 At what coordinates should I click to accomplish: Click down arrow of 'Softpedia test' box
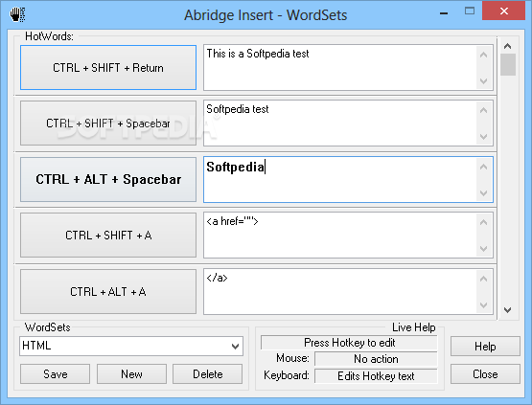click(x=484, y=137)
